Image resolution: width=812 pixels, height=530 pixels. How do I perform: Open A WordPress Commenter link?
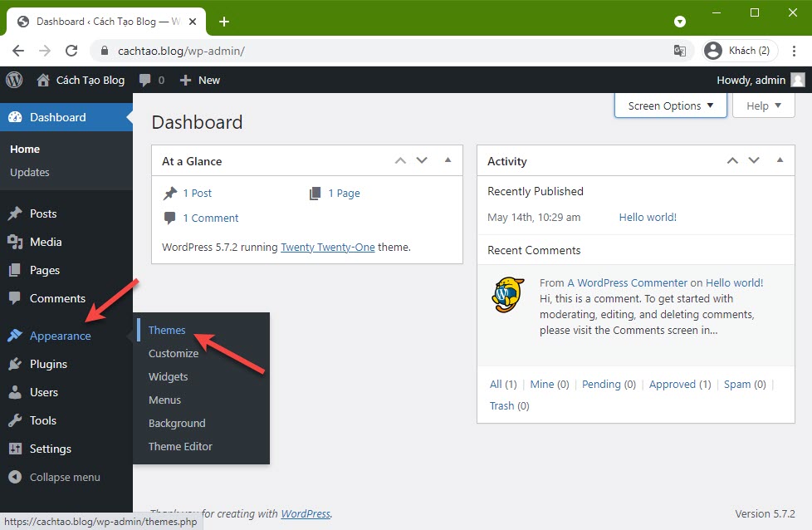coord(627,283)
